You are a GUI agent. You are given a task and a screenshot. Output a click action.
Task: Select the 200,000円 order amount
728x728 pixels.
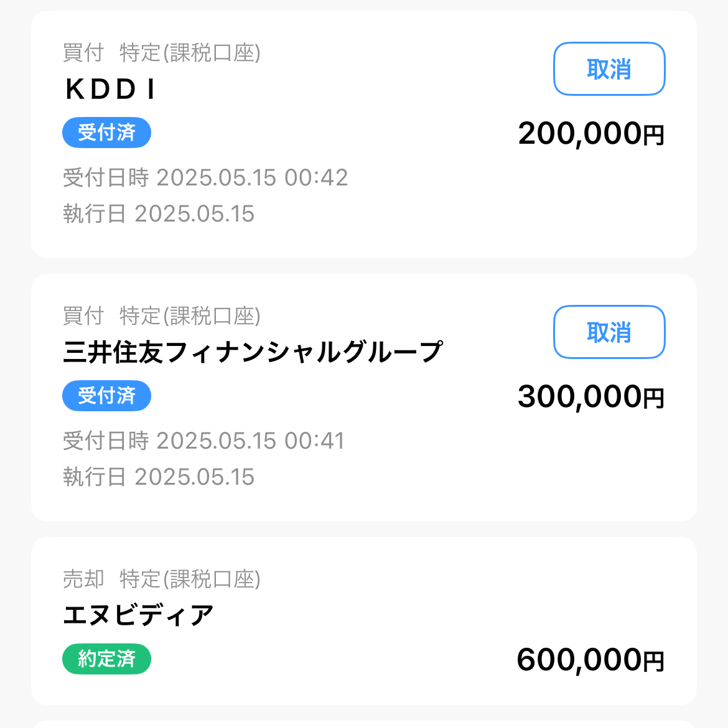coord(590,134)
